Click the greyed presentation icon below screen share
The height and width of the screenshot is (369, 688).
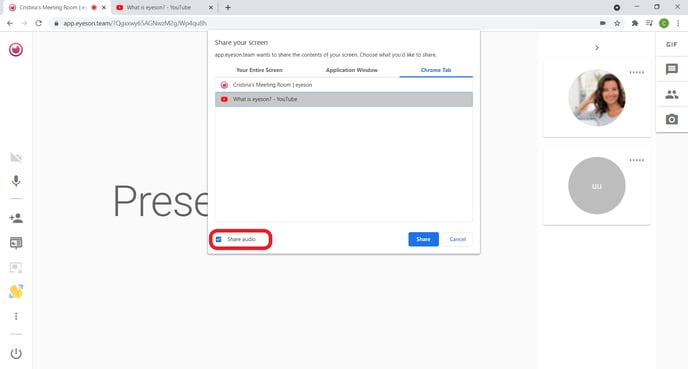pos(16,268)
